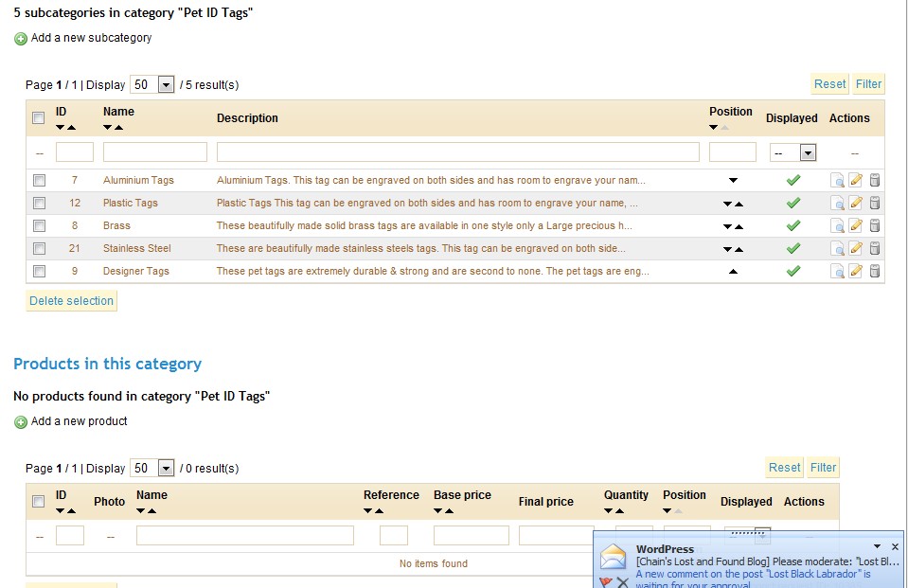Sort products by Base price ascending arrow

(450, 511)
